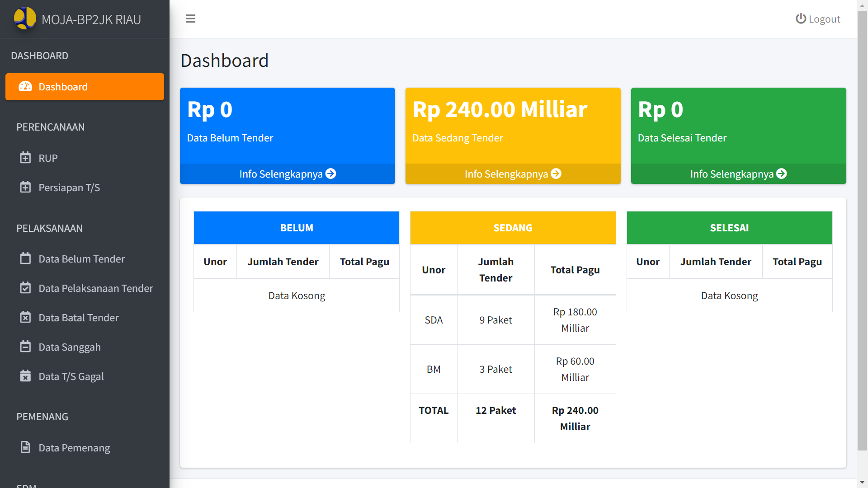The height and width of the screenshot is (488, 868).
Task: Click the Dashboard gauge icon
Action: click(25, 86)
